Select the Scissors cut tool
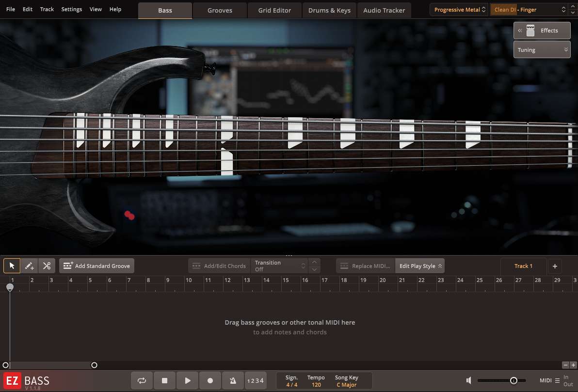 coord(47,266)
